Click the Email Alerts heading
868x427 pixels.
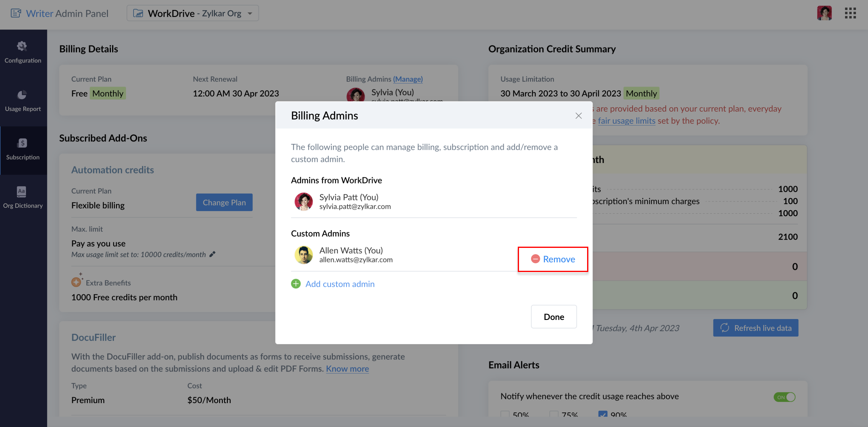point(514,365)
